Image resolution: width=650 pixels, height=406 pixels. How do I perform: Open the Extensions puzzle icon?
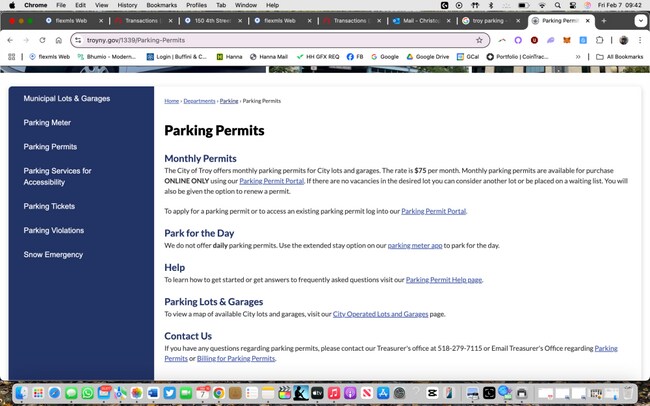(599, 40)
